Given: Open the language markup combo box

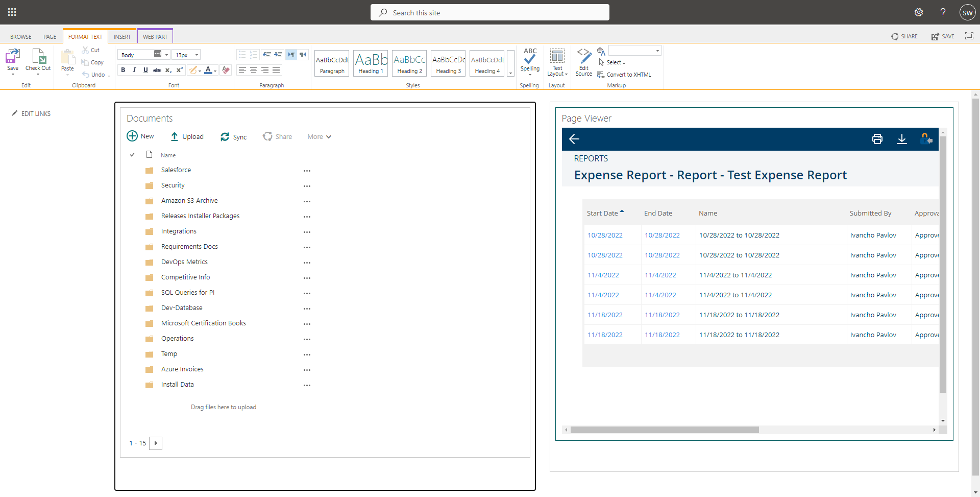Looking at the screenshot, I should pos(635,51).
